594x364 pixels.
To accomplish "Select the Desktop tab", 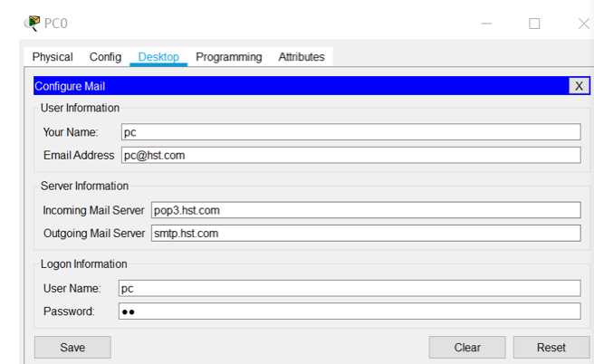I will 158,57.
